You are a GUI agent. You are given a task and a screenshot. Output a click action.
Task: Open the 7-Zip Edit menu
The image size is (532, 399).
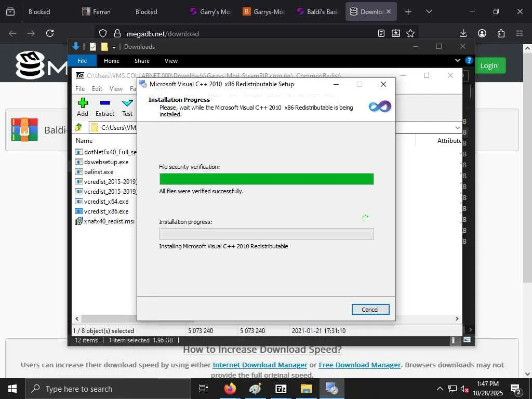point(97,88)
